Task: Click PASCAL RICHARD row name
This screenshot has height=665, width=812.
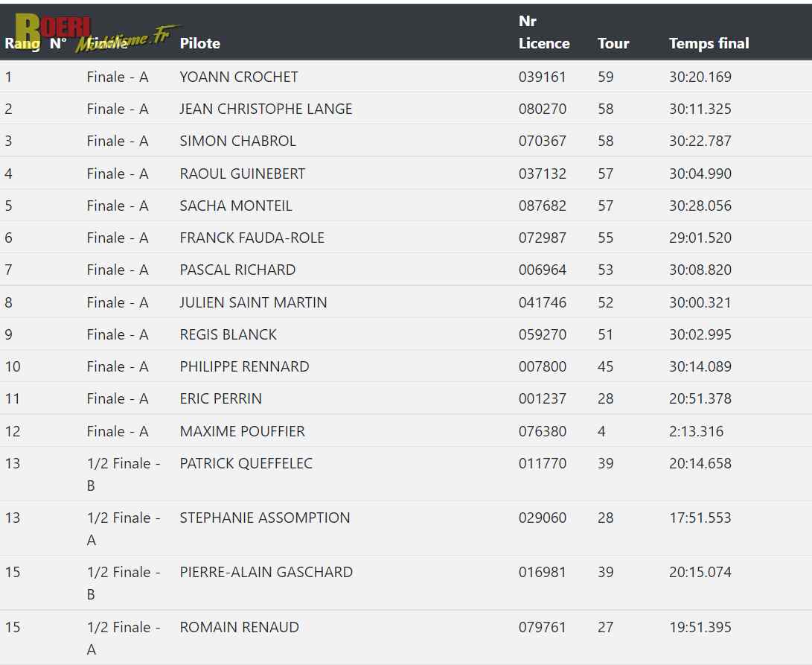Action: coord(237,270)
